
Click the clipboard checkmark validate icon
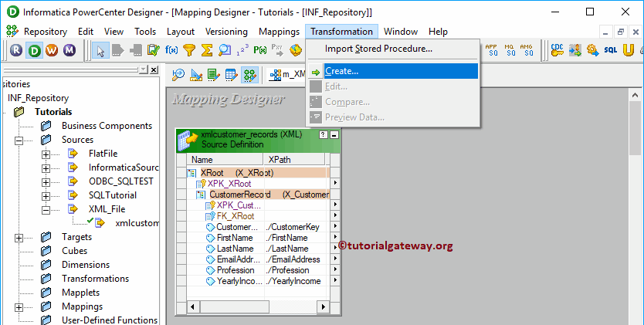point(154,50)
